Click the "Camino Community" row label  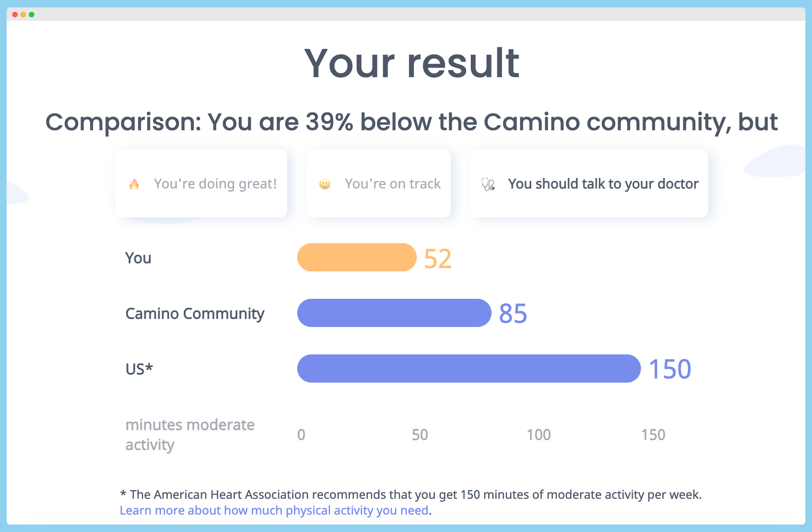click(195, 314)
